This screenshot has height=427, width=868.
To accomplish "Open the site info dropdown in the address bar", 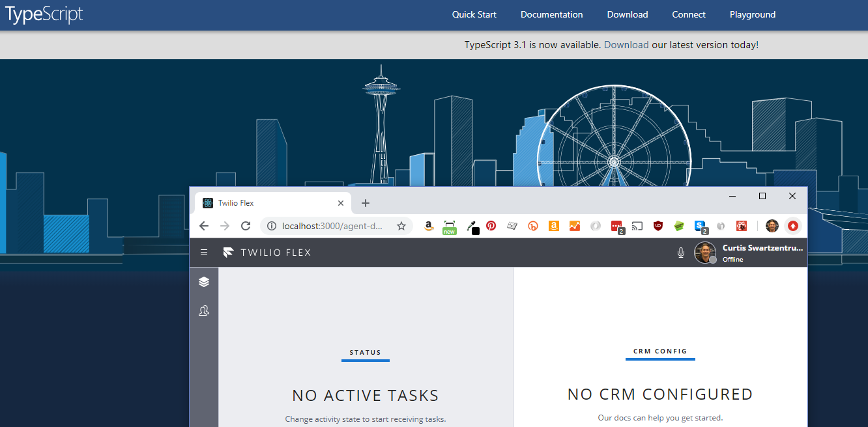I will [x=271, y=226].
